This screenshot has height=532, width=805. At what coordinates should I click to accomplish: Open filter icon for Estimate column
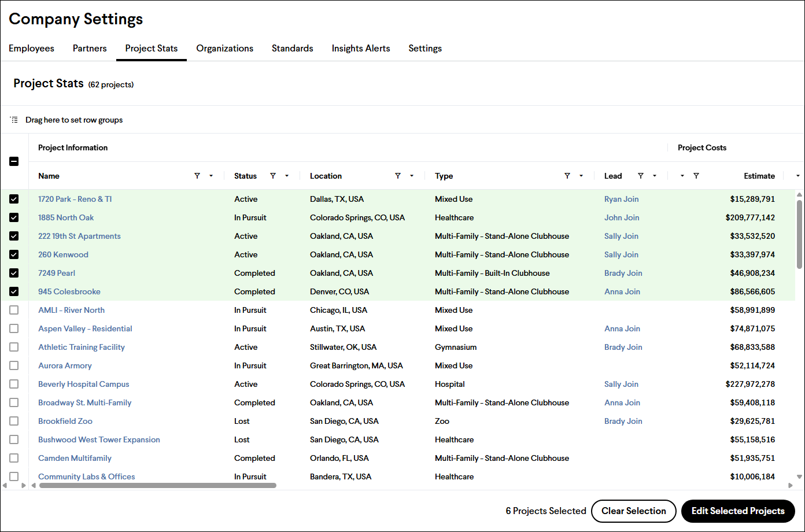tap(696, 176)
